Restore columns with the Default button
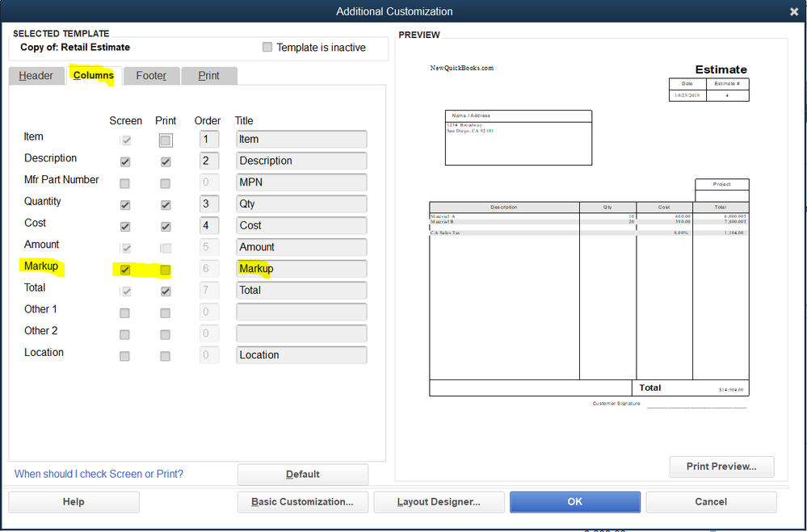This screenshot has height=532, width=807. pos(302,474)
